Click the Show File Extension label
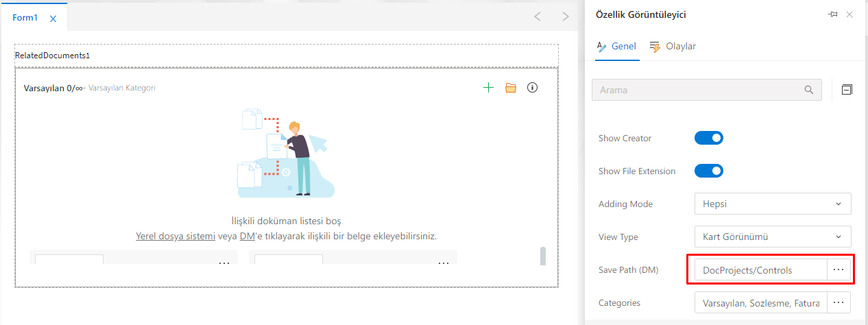Image resolution: width=868 pixels, height=325 pixels. tap(637, 171)
